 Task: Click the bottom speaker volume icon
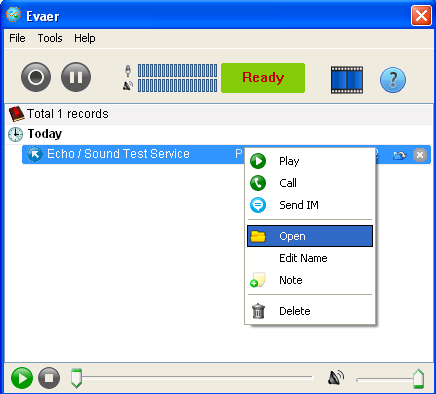tap(336, 378)
